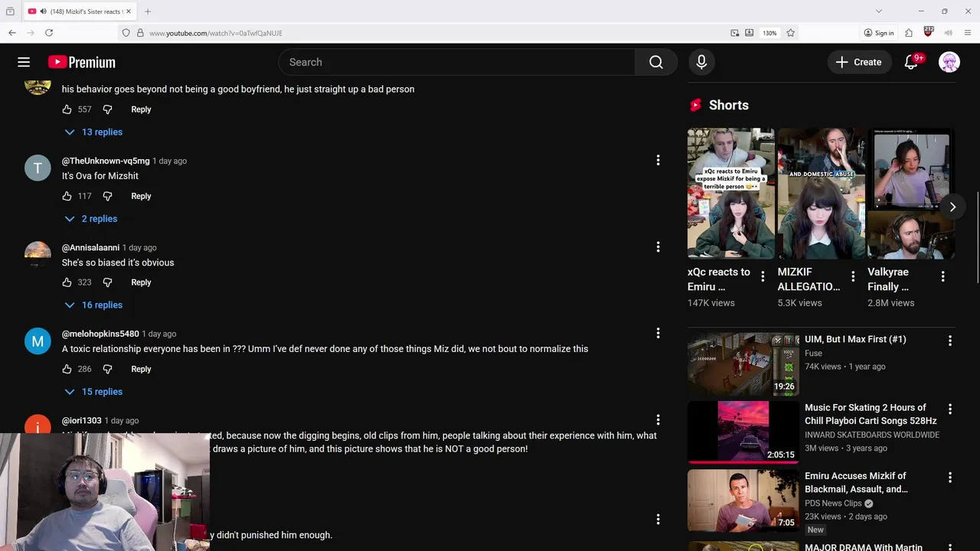Image resolution: width=980 pixels, height=551 pixels.
Task: Open options for 'xQc reacts to Emiru' short
Action: click(763, 276)
